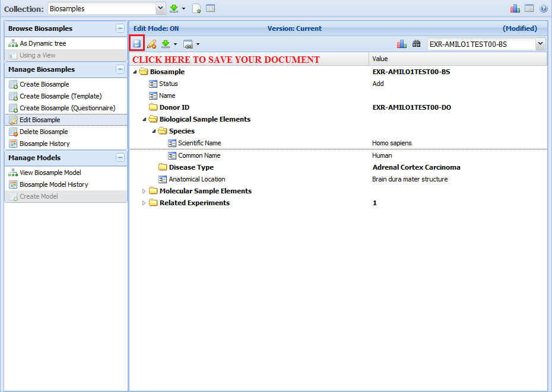The height and width of the screenshot is (392, 552).
Task: Select the Anatomical Location value cell
Action: (410, 179)
